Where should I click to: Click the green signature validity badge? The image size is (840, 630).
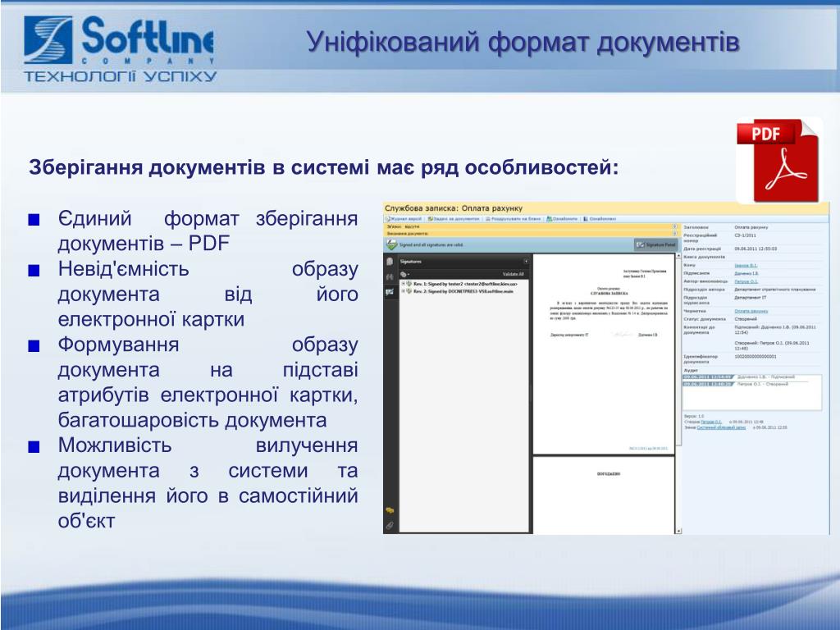[x=391, y=244]
